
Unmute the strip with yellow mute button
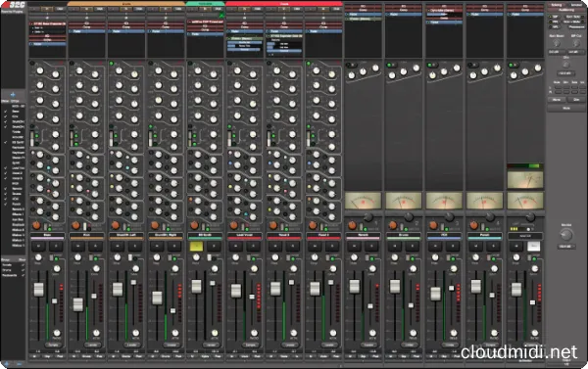[x=197, y=246]
